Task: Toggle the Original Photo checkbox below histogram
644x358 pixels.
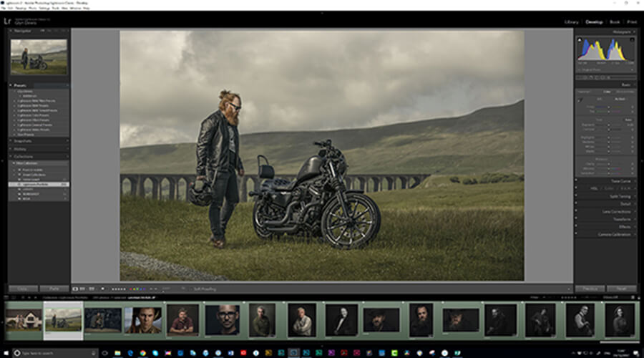Action: (x=580, y=69)
